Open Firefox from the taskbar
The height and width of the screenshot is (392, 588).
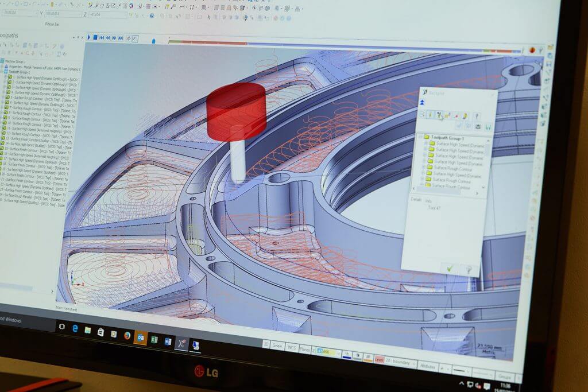point(127,335)
